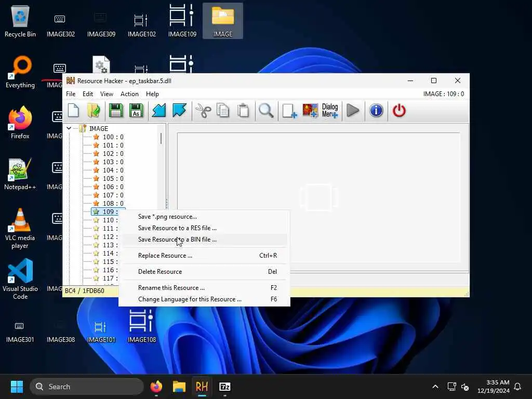Open the Find magnifier tool

coord(266,111)
